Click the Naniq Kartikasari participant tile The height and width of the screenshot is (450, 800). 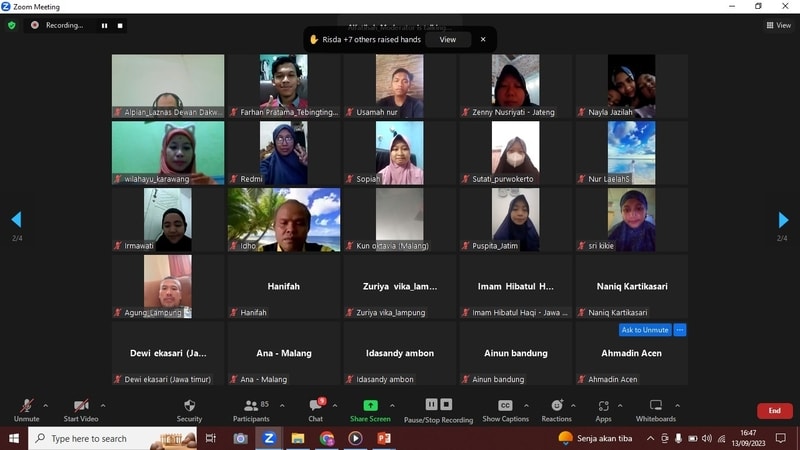click(632, 287)
